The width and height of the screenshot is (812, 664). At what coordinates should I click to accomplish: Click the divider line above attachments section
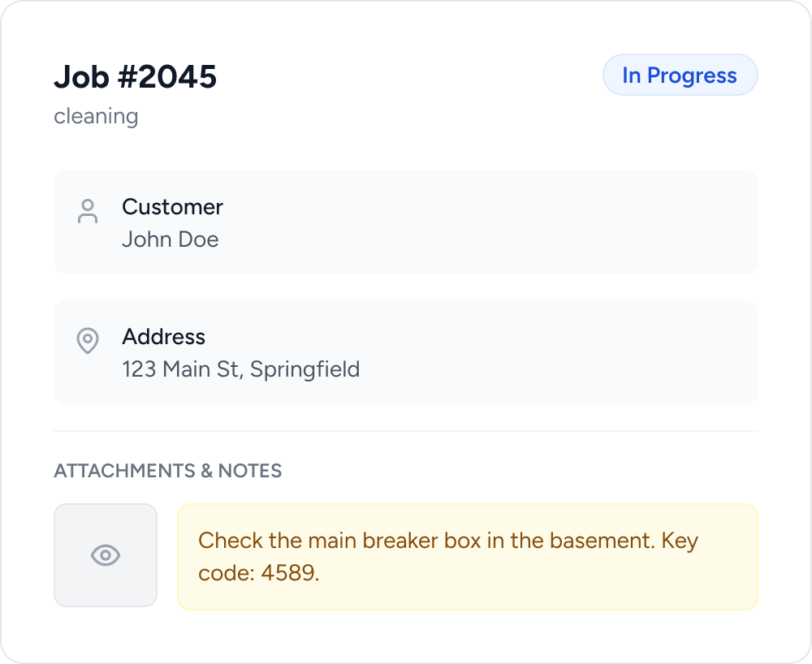point(406,431)
